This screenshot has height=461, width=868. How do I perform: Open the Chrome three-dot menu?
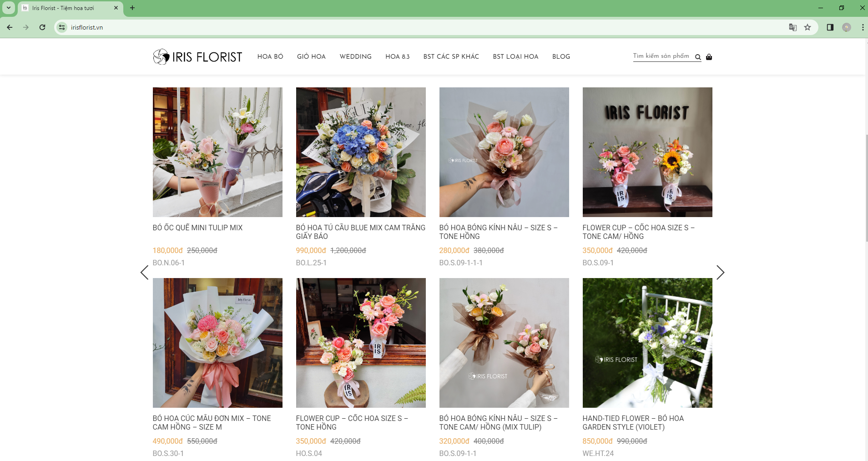click(862, 27)
